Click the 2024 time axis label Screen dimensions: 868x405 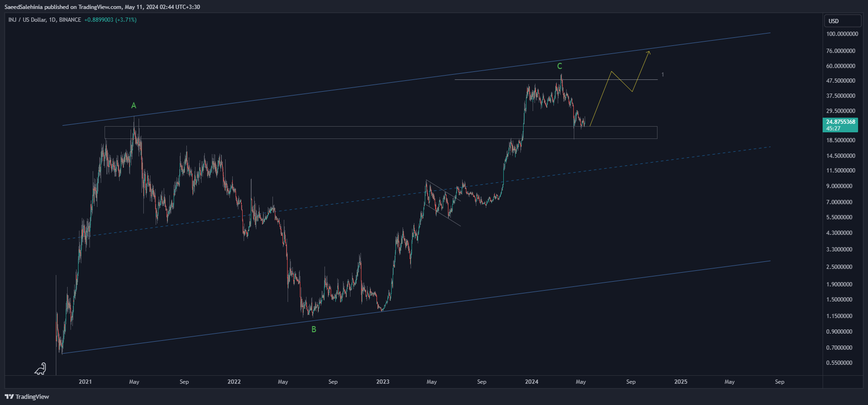[x=532, y=382]
